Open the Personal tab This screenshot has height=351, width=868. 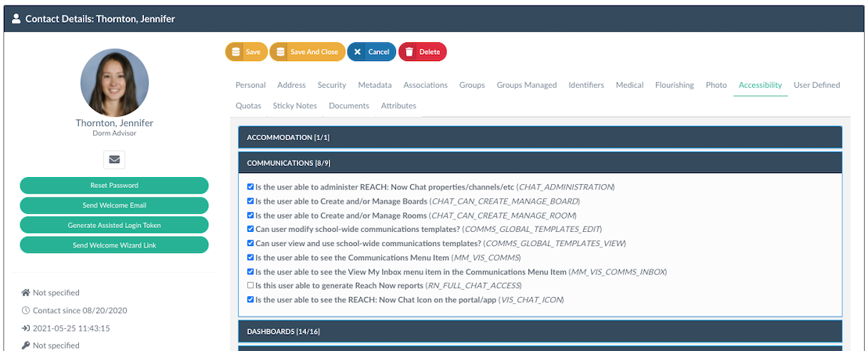(250, 85)
